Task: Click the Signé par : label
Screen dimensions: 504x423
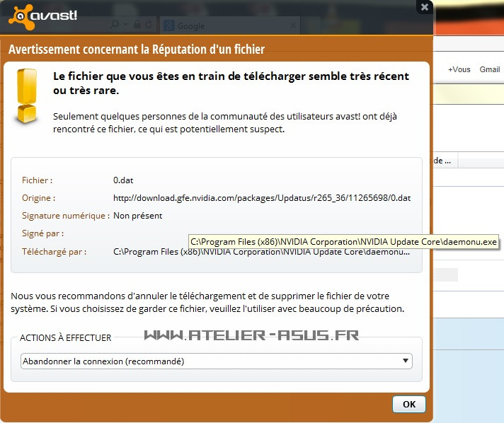Action: 42,233
